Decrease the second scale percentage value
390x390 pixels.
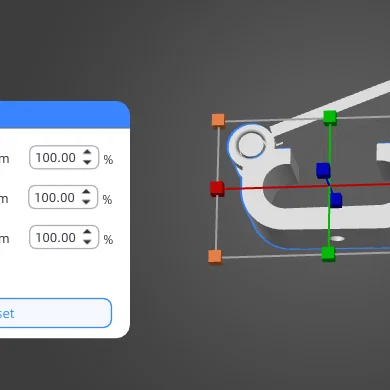coord(86,202)
